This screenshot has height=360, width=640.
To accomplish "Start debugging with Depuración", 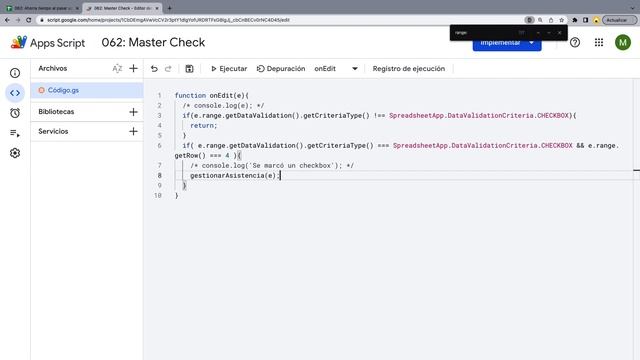I will tap(281, 69).
